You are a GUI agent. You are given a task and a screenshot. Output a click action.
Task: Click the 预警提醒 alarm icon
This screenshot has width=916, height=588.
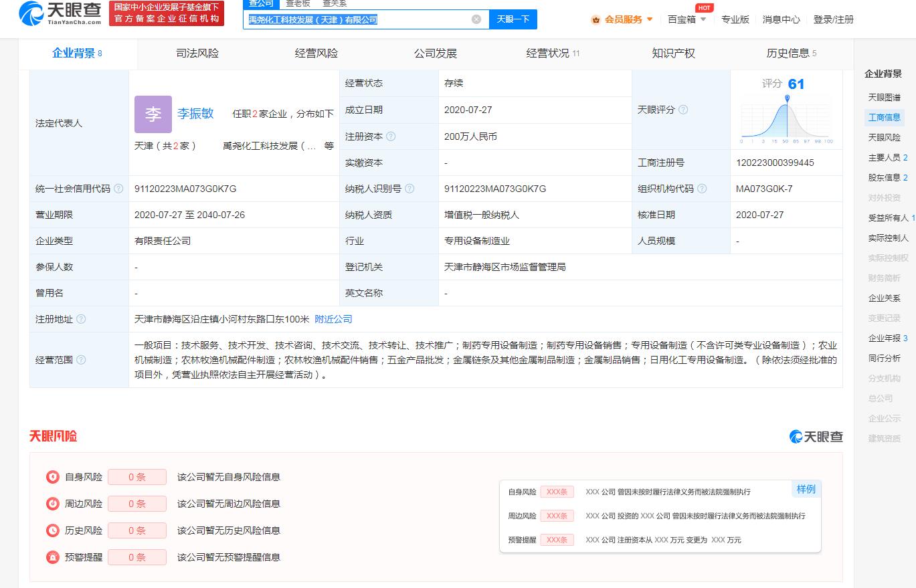coord(53,557)
